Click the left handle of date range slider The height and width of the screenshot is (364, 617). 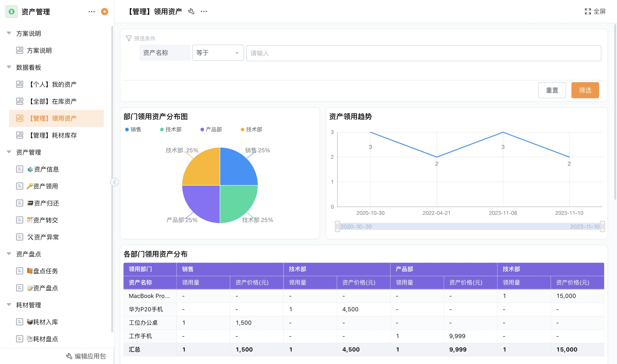(x=337, y=226)
